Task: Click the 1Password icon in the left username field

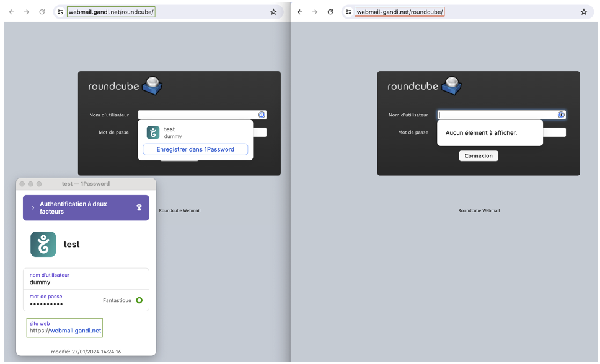Action: tap(262, 115)
